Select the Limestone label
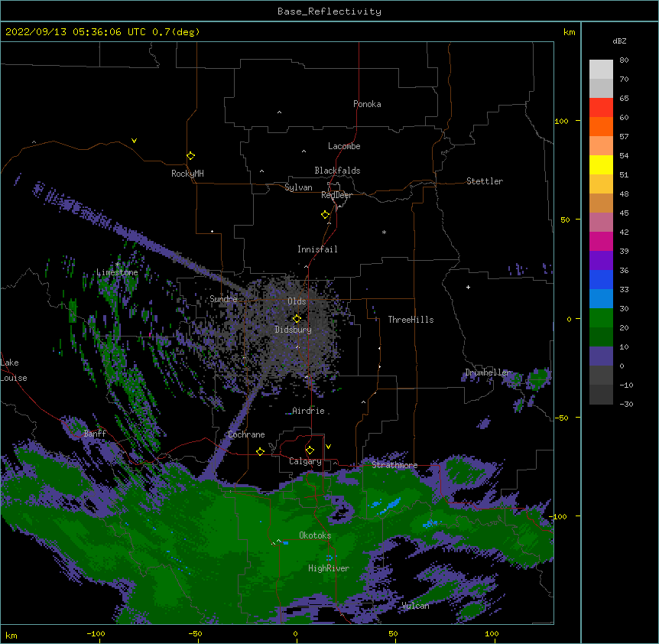The width and height of the screenshot is (659, 644). pyautogui.click(x=117, y=272)
